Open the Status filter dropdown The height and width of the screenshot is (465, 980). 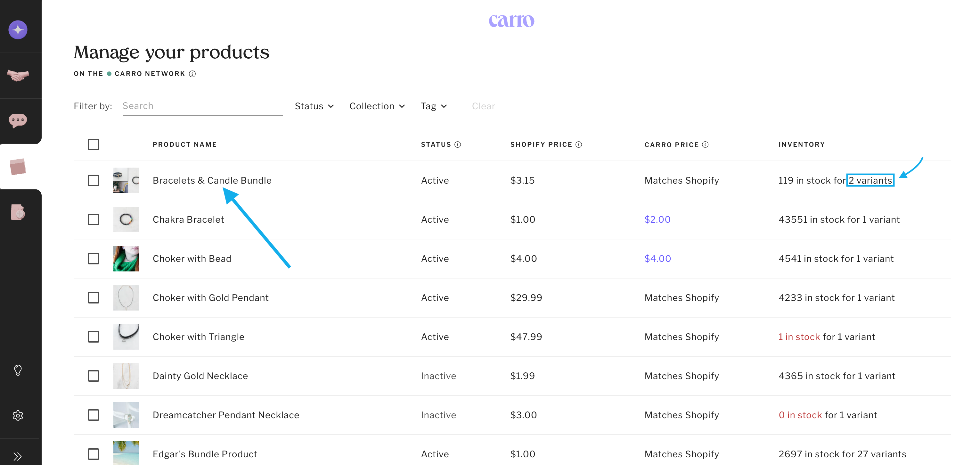[314, 106]
